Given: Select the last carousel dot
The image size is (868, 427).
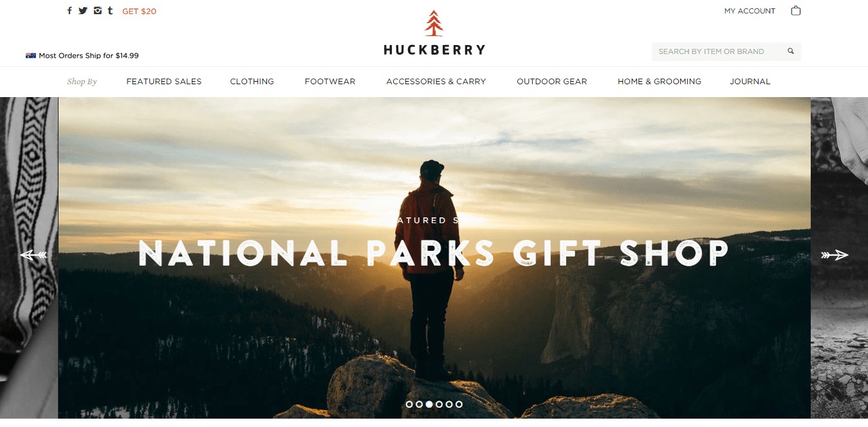Looking at the screenshot, I should [459, 404].
